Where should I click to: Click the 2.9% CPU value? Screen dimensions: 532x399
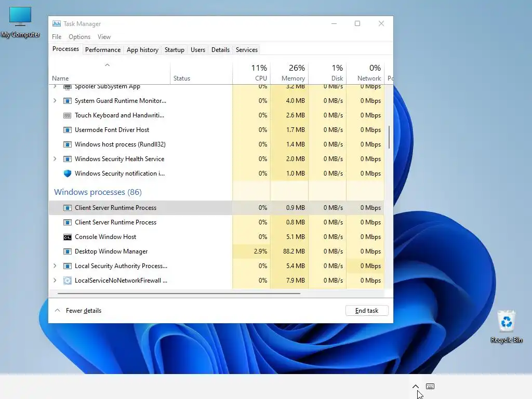(x=261, y=251)
